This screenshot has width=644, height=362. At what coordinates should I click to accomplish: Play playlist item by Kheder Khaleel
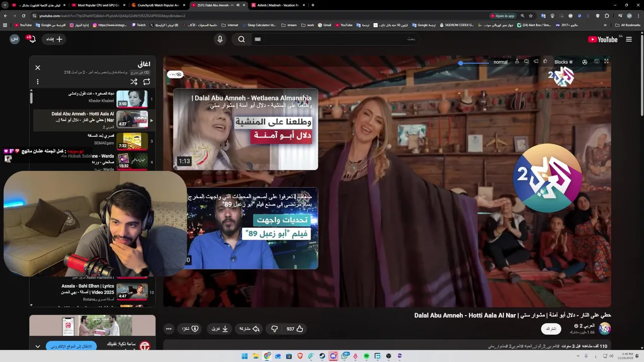tap(93, 99)
